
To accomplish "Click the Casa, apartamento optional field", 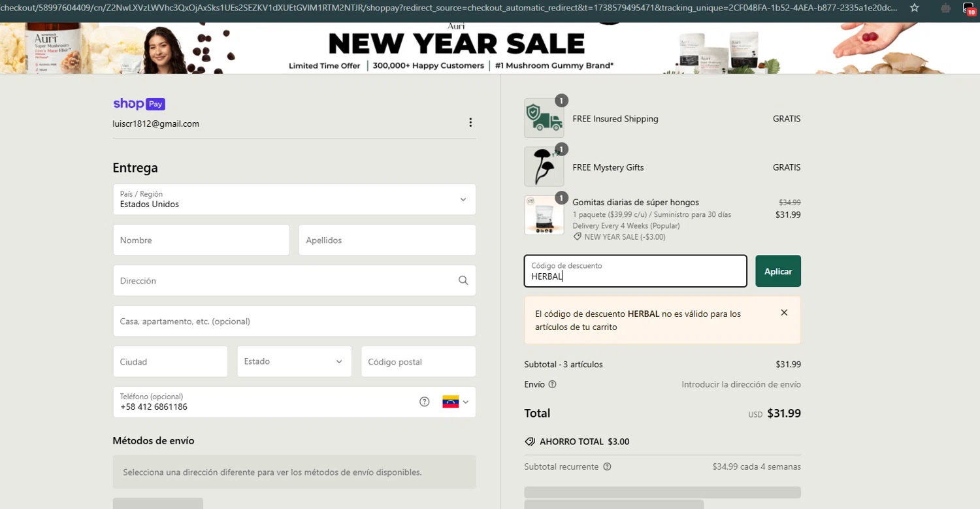I will [294, 321].
